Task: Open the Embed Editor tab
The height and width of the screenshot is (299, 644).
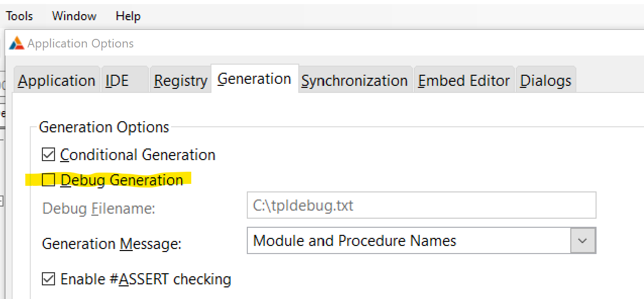Action: (464, 81)
